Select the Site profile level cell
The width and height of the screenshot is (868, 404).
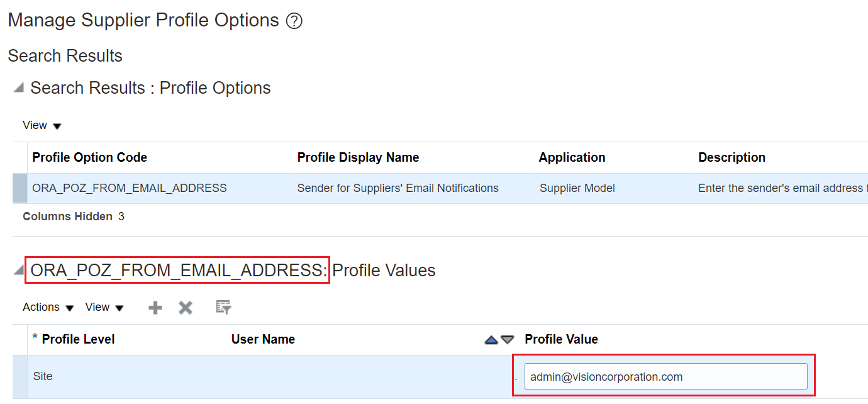point(43,376)
